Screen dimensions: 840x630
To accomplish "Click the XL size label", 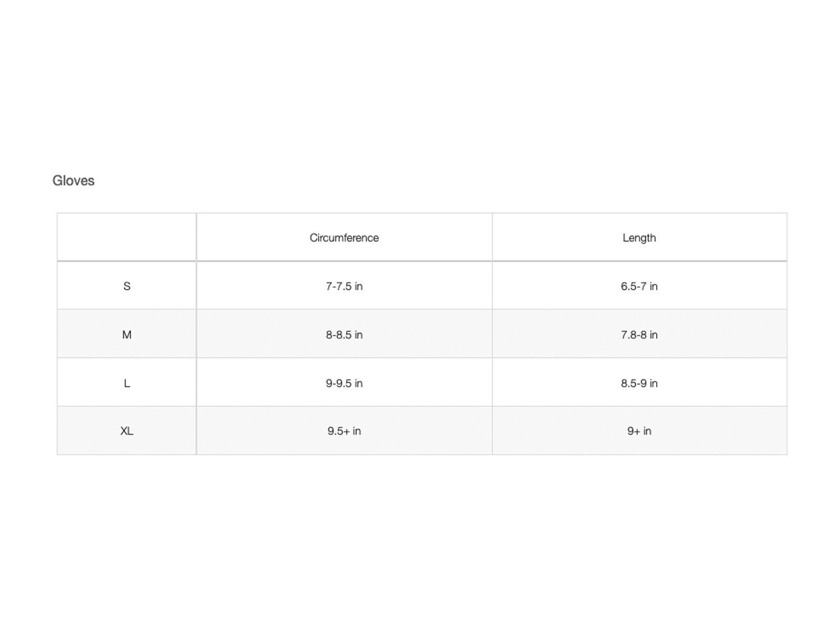I will [127, 431].
